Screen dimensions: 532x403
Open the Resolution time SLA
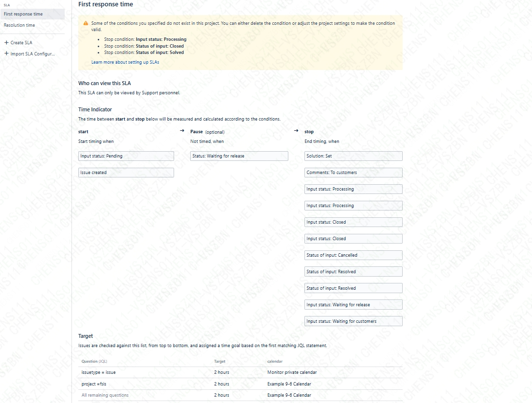tap(32, 25)
